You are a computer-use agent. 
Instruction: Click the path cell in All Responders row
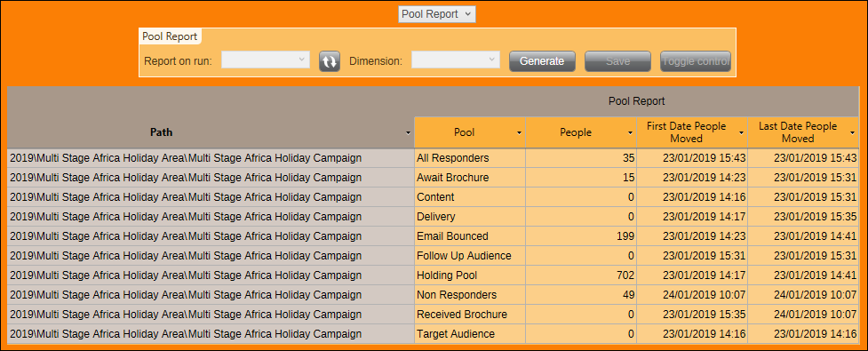click(x=211, y=158)
